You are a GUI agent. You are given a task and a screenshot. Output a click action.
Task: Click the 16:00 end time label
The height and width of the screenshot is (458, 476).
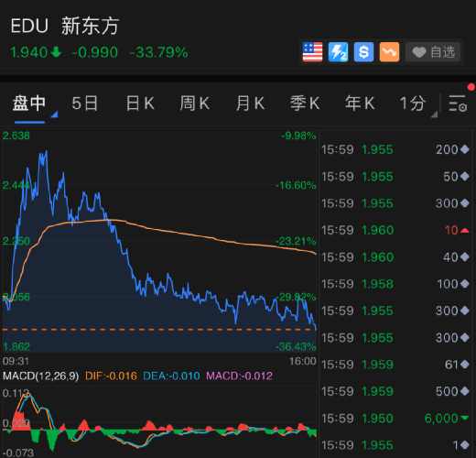[303, 361]
